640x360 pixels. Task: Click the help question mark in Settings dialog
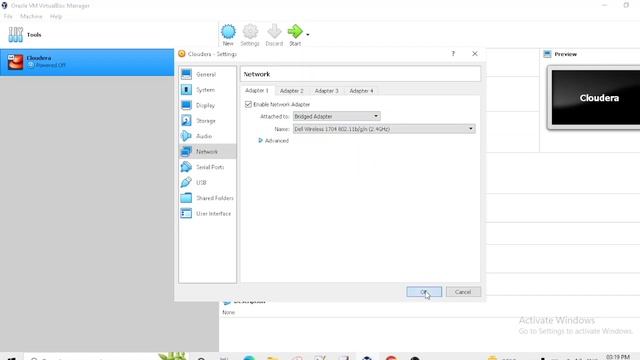[x=453, y=54]
